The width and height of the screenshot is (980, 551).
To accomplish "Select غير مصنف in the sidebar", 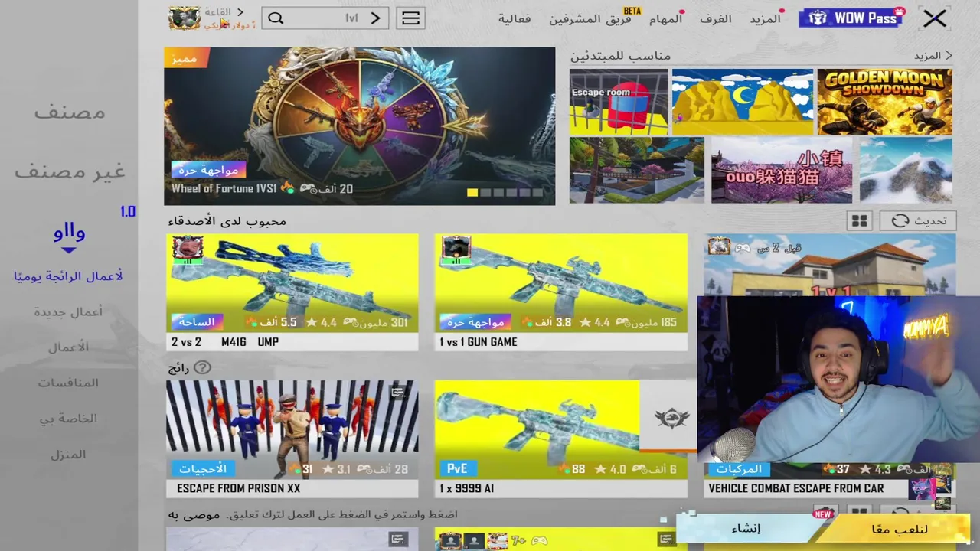I will click(x=69, y=171).
